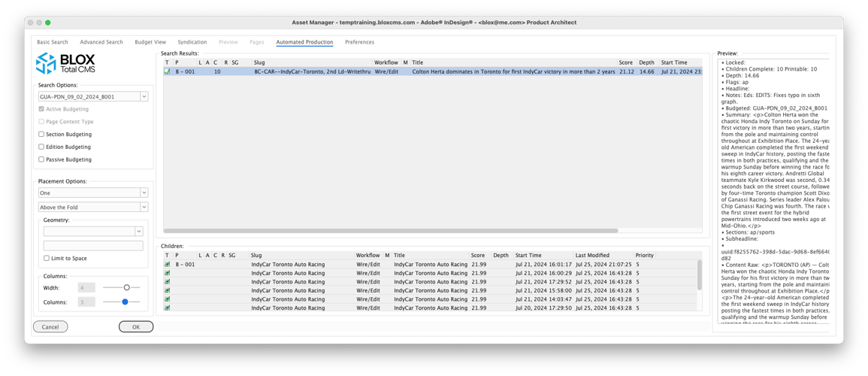Open the placement dropdown showing One
The width and height of the screenshot is (868, 376).
[93, 193]
